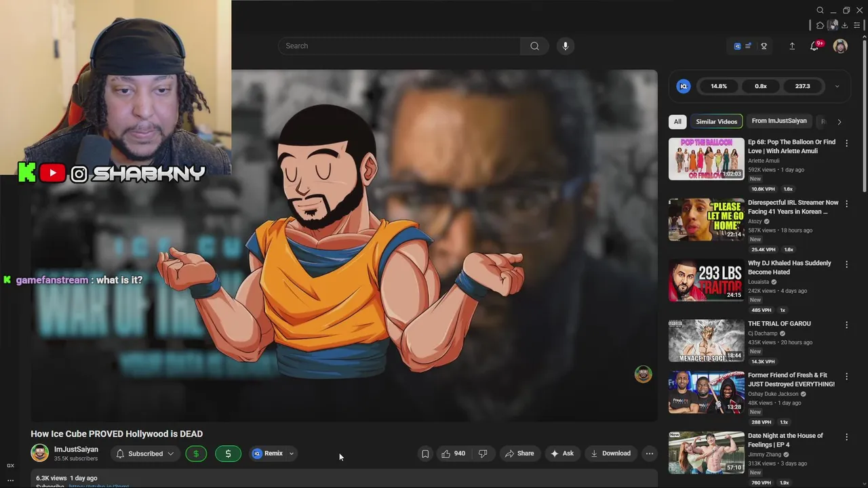Expand the vidIQ stats panel chevron
868x488 pixels.
point(837,87)
